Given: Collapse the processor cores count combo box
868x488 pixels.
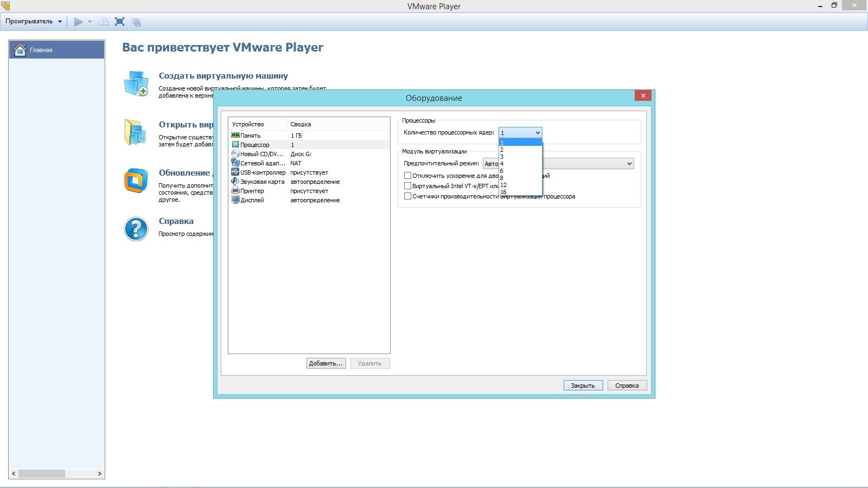Looking at the screenshot, I should tap(520, 133).
